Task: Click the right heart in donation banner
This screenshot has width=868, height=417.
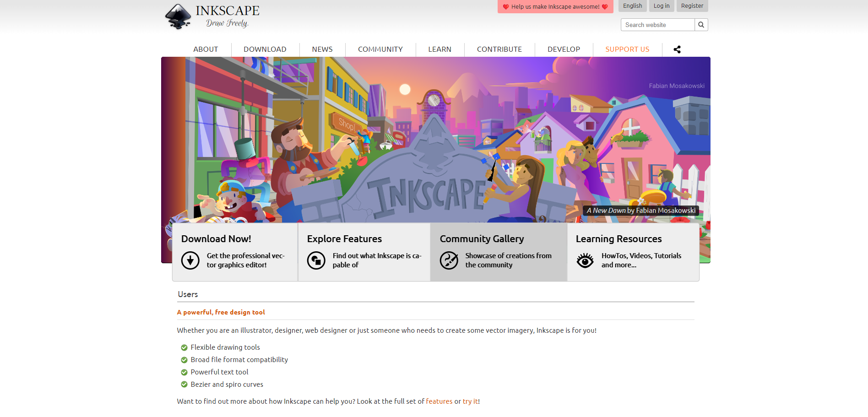Action: tap(605, 7)
